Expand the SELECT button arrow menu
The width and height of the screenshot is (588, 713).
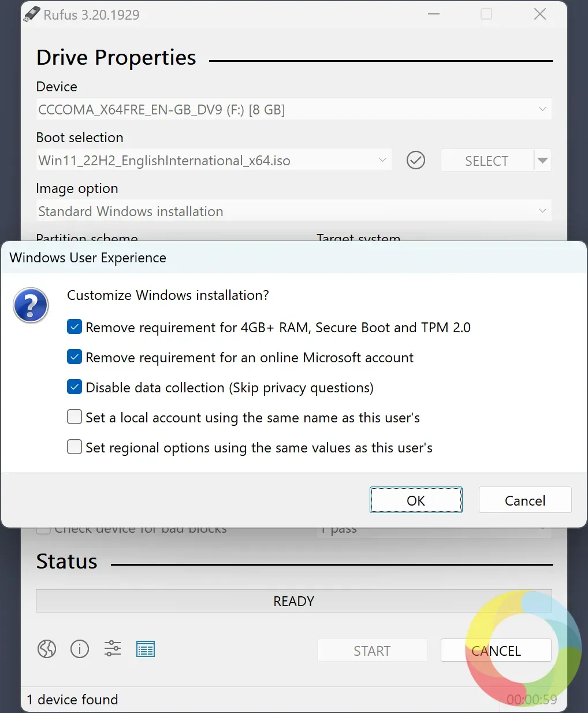[542, 160]
